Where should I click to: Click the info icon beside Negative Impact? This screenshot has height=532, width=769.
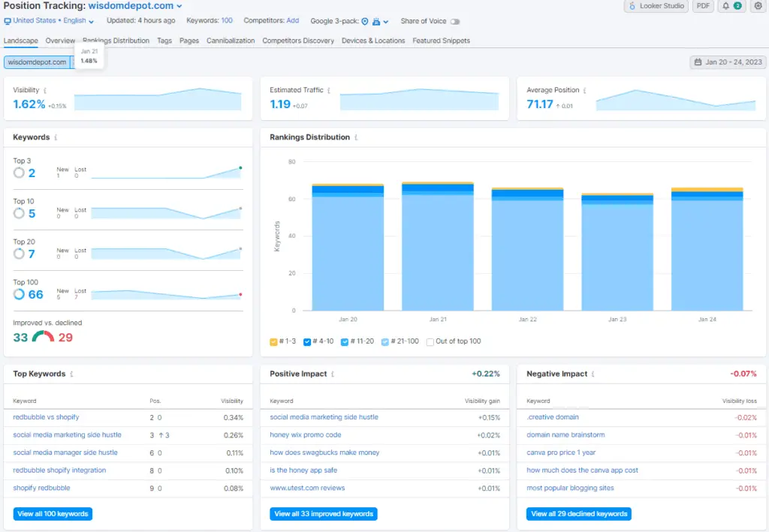pyautogui.click(x=593, y=374)
